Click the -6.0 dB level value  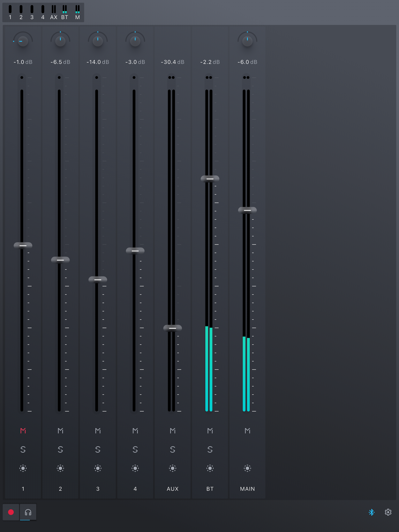point(247,62)
